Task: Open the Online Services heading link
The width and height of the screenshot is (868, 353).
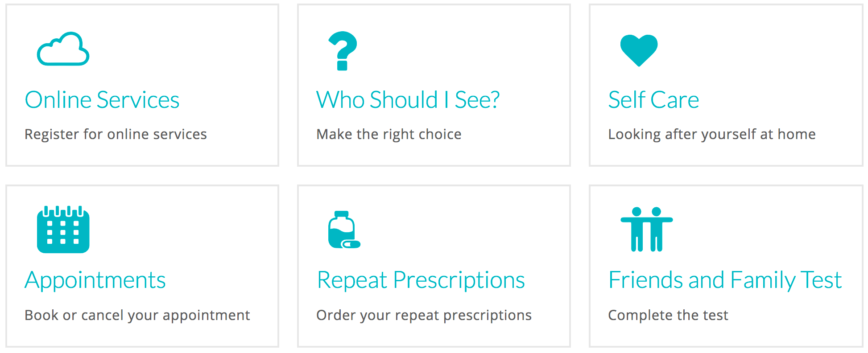Action: [102, 100]
